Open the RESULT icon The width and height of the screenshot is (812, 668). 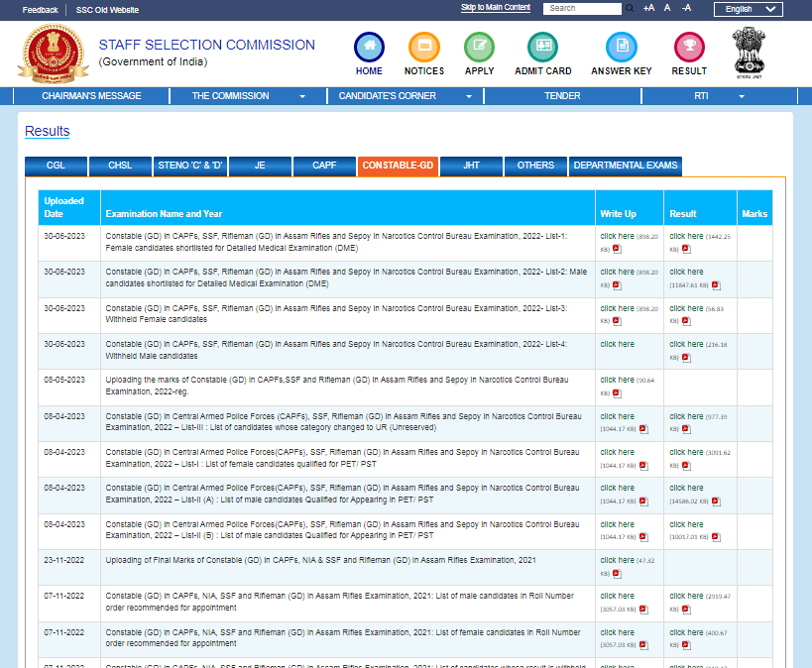point(688,46)
